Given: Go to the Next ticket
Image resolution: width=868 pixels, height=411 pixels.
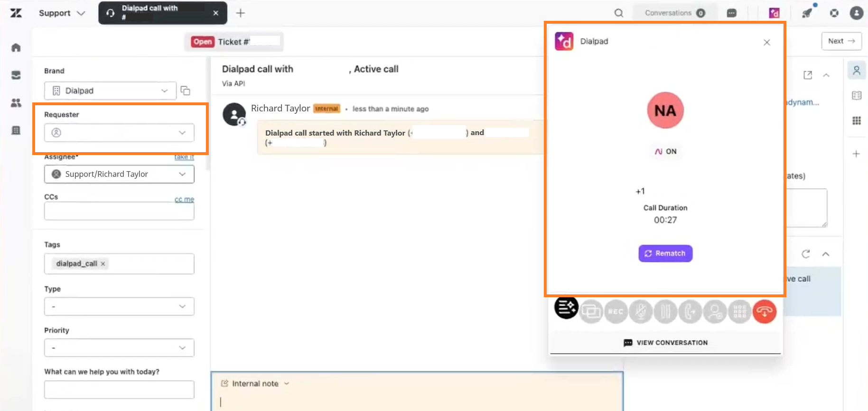Looking at the screenshot, I should pos(841,41).
